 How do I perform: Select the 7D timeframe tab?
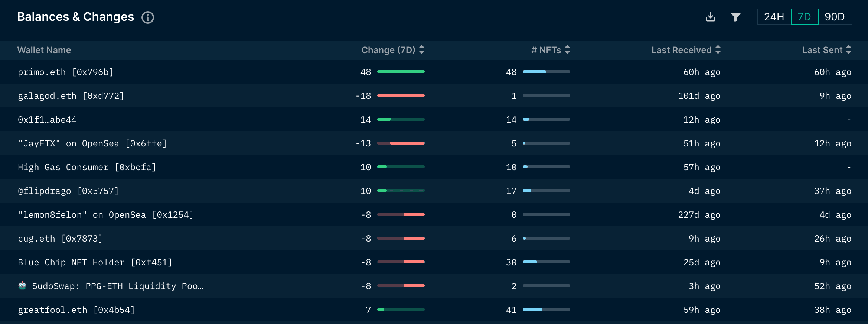805,17
